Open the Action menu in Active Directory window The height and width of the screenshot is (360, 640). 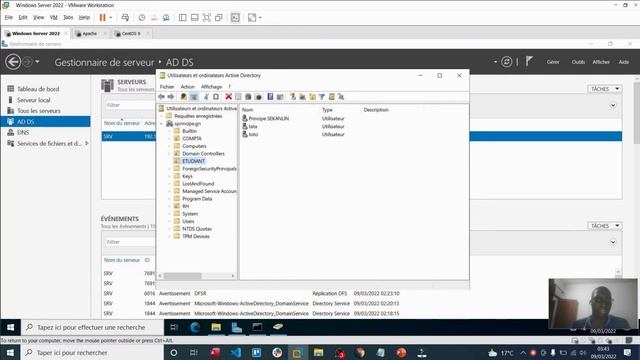click(188, 87)
